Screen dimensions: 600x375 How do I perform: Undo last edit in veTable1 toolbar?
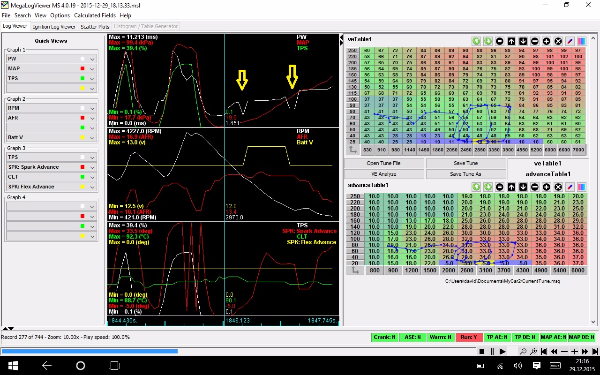click(476, 41)
